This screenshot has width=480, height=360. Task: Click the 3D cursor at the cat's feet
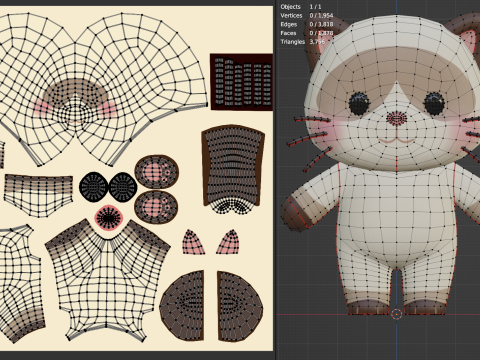397,314
